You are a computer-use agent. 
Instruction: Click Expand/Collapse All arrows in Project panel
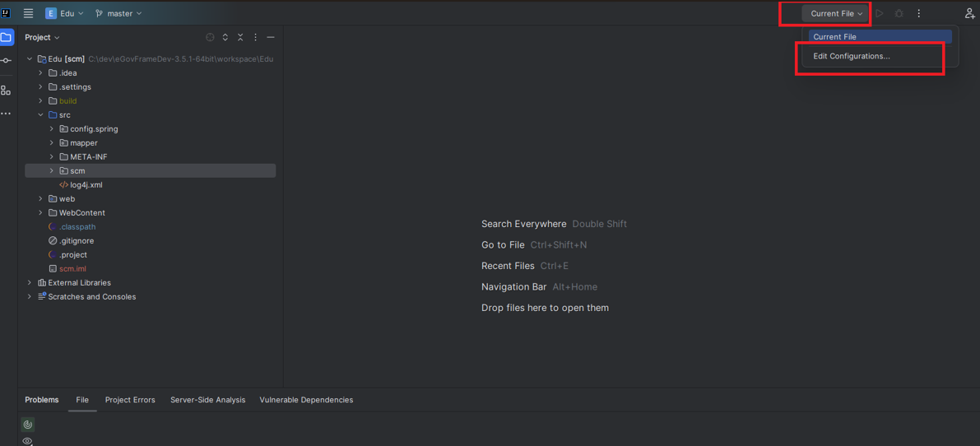225,38
